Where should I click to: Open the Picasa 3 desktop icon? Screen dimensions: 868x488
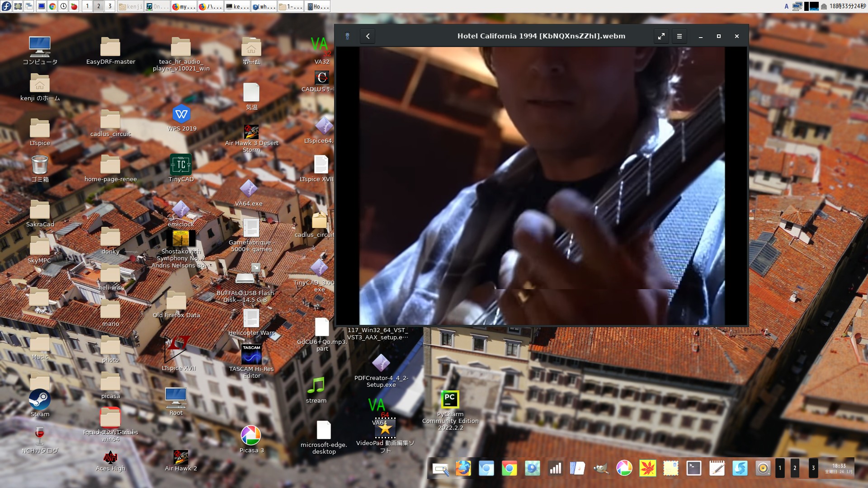pyautogui.click(x=251, y=436)
